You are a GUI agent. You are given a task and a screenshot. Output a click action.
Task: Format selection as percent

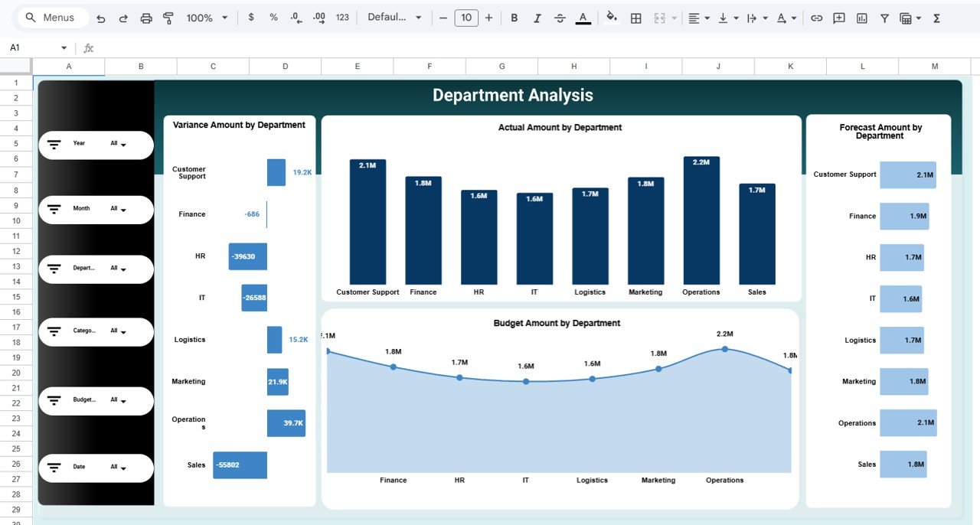pos(273,17)
